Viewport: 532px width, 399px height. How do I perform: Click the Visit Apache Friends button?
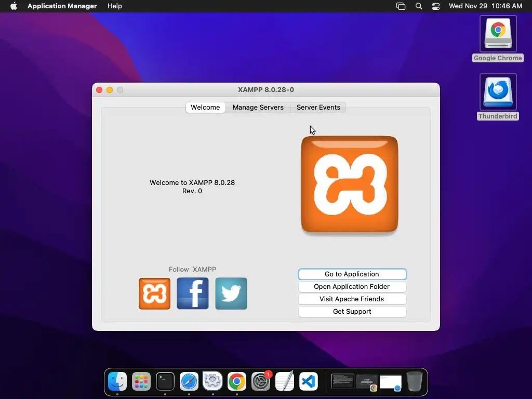[352, 299]
